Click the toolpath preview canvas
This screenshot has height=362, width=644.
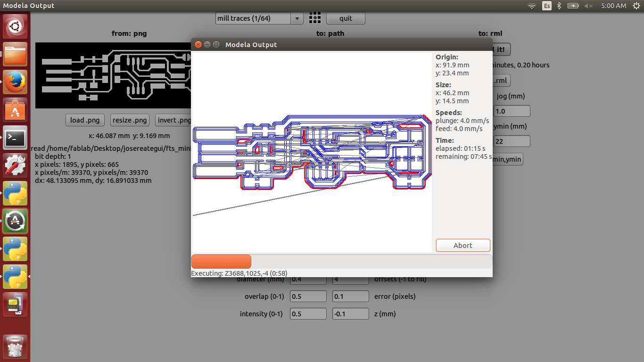[312, 152]
